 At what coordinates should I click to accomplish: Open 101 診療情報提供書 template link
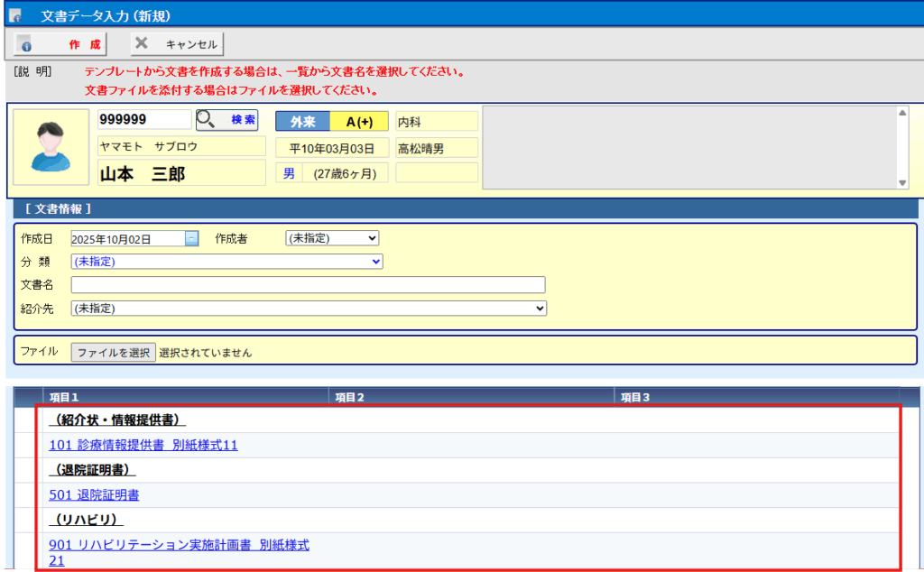click(x=143, y=445)
